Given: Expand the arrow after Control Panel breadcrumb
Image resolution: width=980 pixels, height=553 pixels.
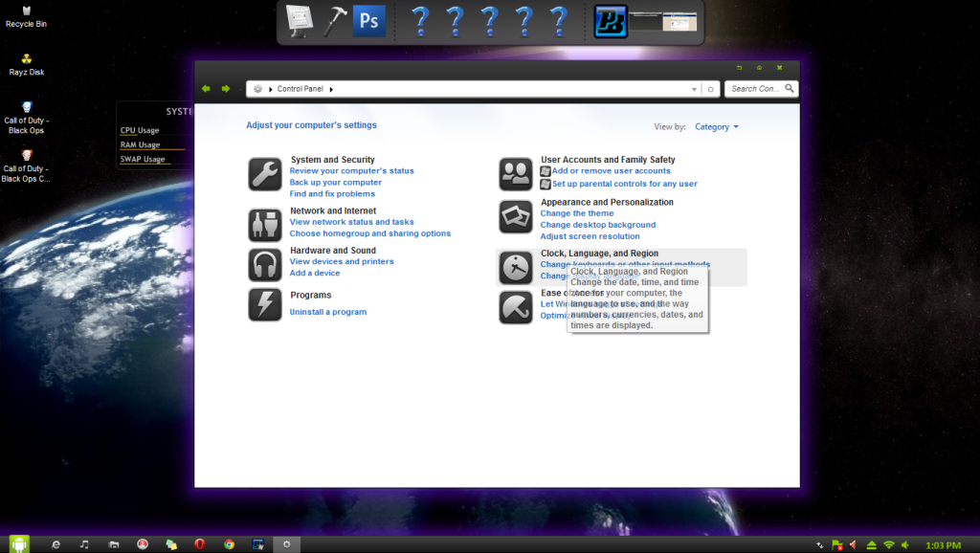Looking at the screenshot, I should click(331, 89).
